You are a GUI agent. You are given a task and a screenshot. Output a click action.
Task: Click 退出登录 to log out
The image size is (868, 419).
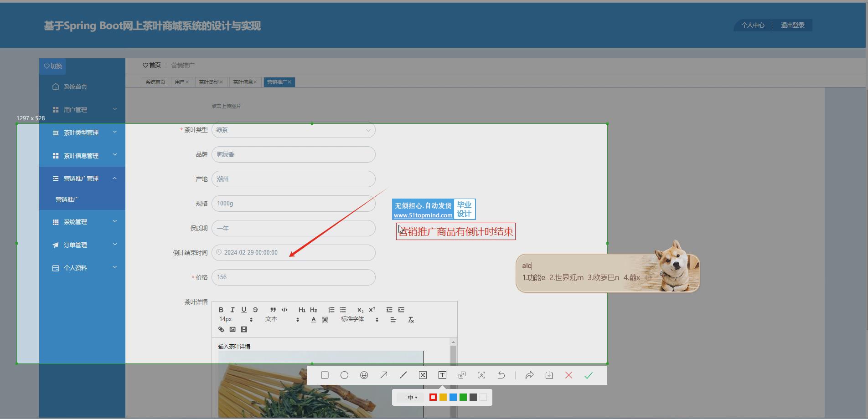tap(792, 26)
